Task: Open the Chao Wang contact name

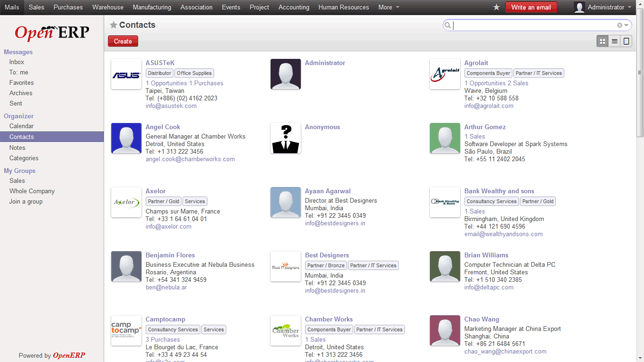Action: 481,319
